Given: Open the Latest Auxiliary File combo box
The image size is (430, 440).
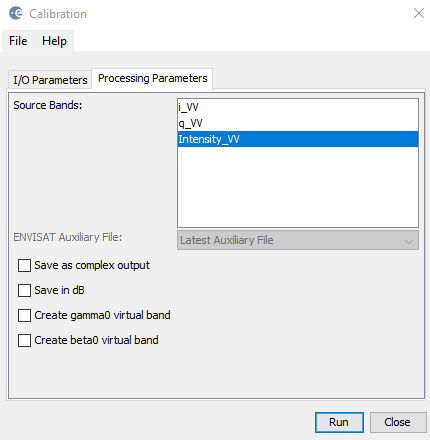Looking at the screenshot, I should (298, 240).
